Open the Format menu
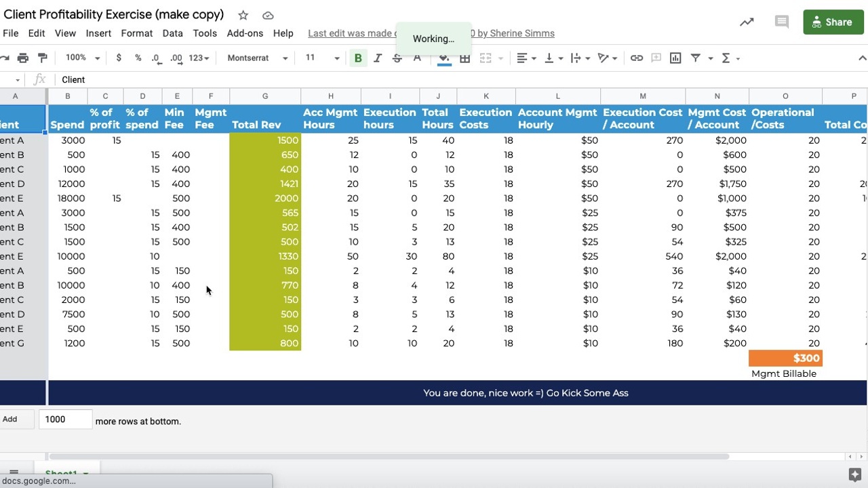The width and height of the screenshot is (868, 488). (x=136, y=33)
